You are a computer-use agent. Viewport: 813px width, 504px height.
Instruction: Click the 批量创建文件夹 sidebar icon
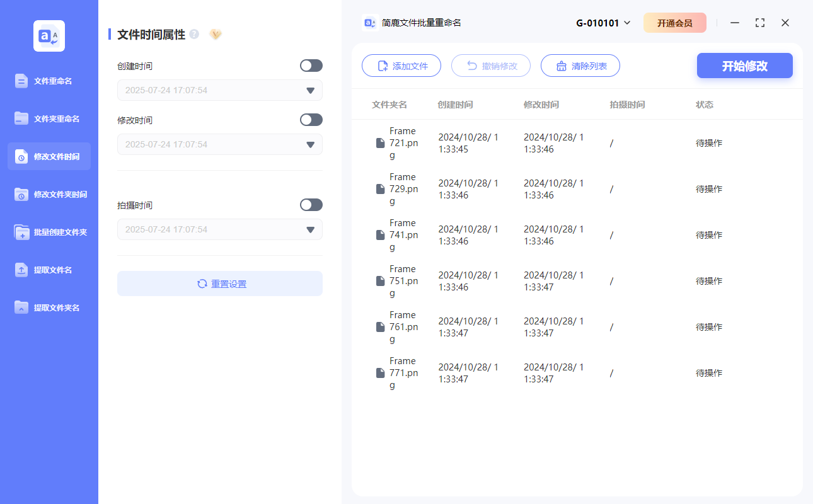click(21, 232)
